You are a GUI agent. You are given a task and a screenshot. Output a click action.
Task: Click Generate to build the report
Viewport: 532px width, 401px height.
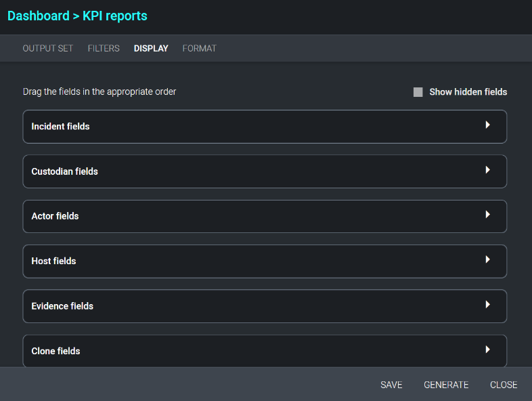click(x=446, y=385)
